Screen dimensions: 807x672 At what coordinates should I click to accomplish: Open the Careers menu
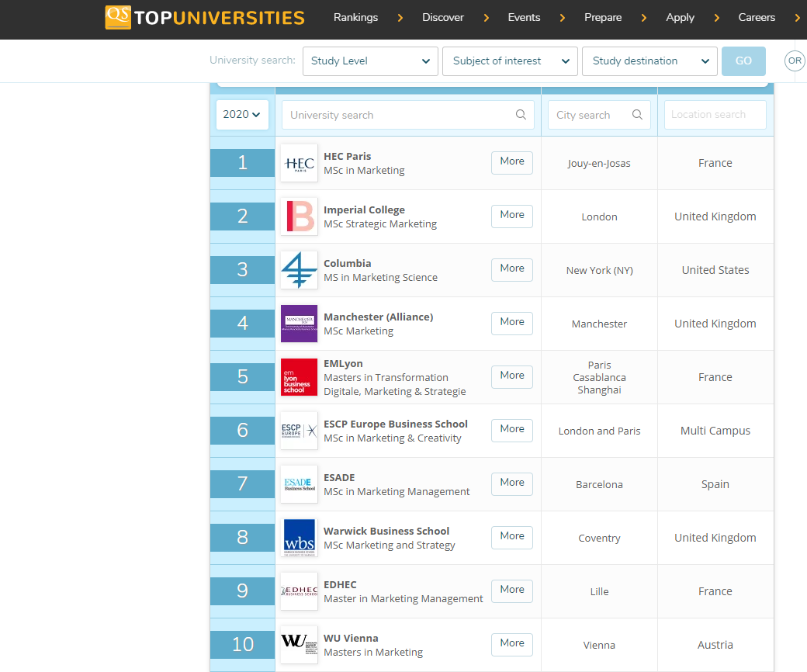757,18
